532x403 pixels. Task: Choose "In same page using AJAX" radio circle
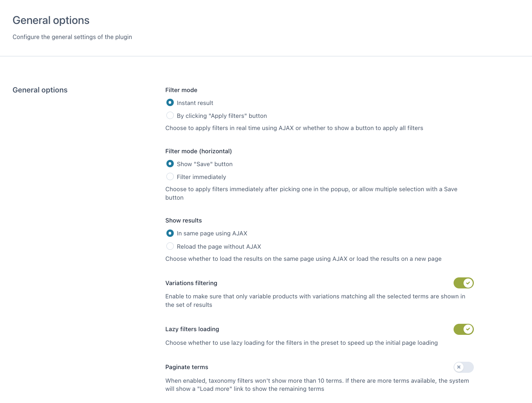(170, 233)
